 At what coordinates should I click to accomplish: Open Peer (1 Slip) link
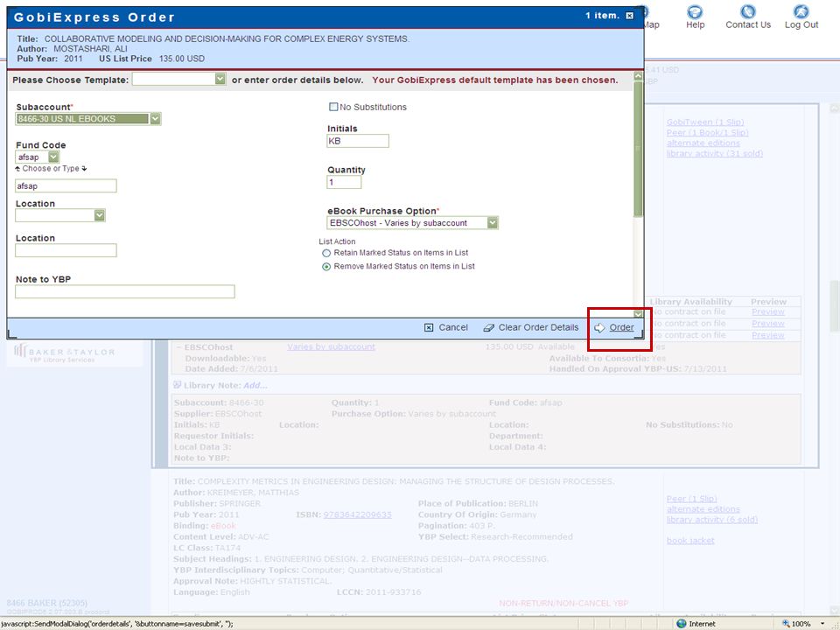[691, 499]
